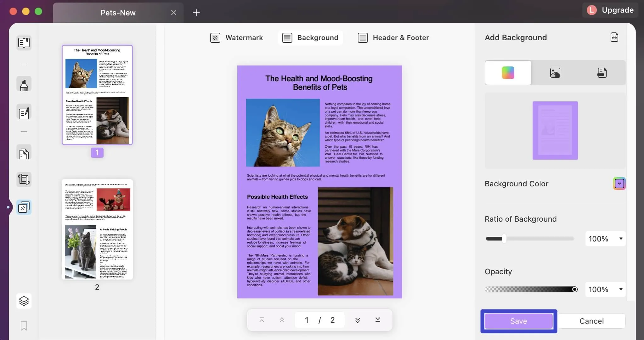The image size is (644, 340).
Task: Select the gradient color option icon
Action: pyautogui.click(x=508, y=72)
